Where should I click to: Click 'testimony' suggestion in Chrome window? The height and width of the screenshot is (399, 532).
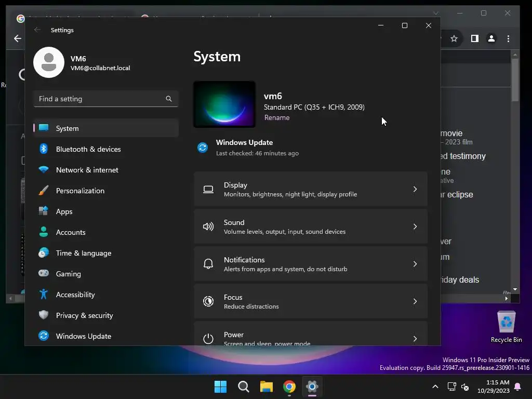[x=468, y=156]
